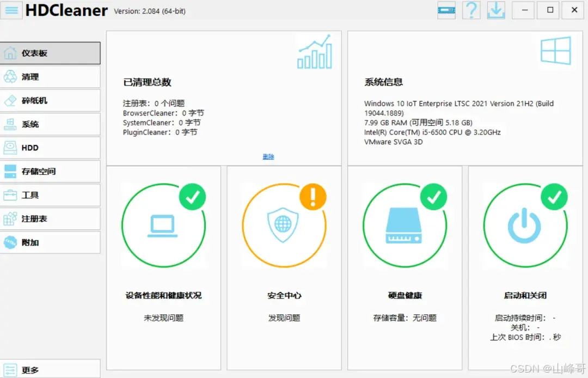Click the drive icon in title bar
588x378 pixels.
(x=446, y=10)
